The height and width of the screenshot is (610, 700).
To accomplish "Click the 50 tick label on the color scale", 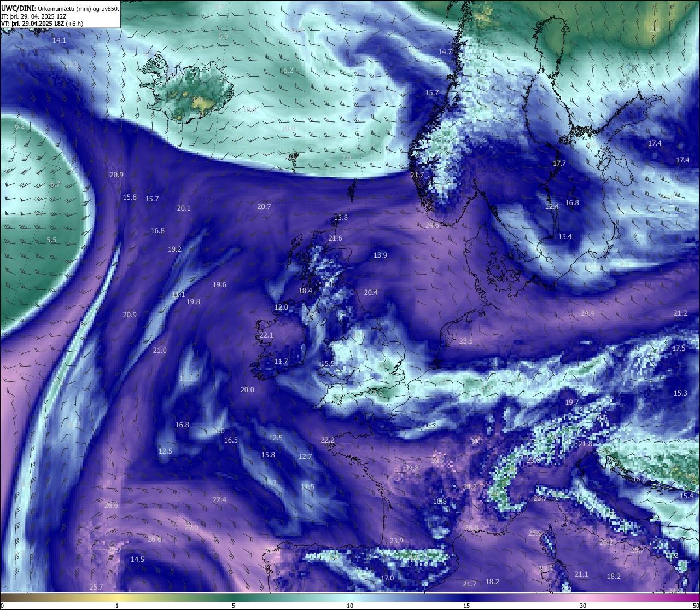I will click(695, 605).
